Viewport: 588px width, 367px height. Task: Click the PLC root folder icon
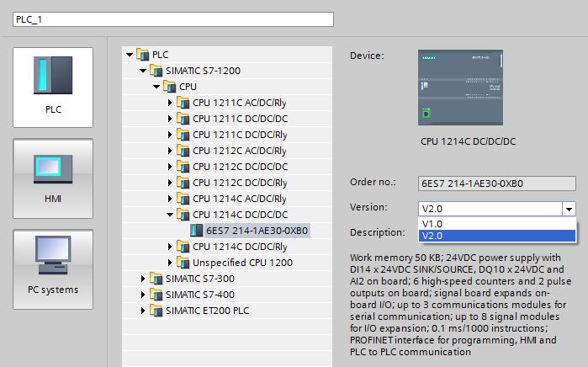coord(142,55)
